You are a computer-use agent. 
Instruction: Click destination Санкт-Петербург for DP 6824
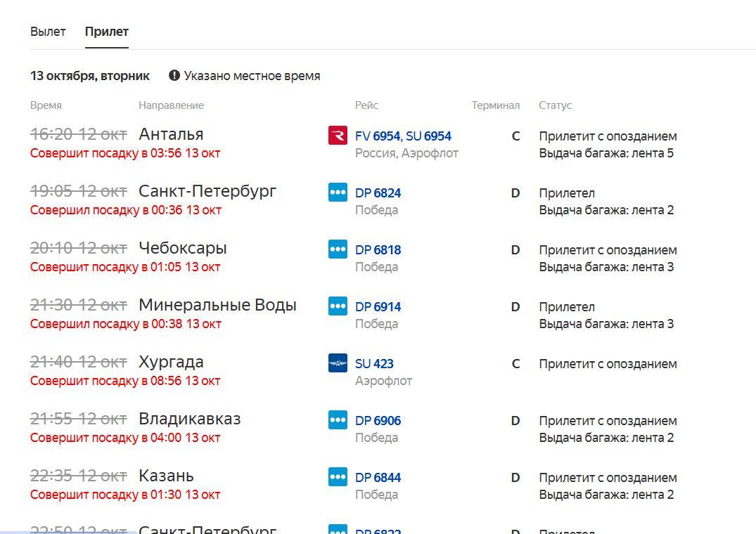pos(207,191)
